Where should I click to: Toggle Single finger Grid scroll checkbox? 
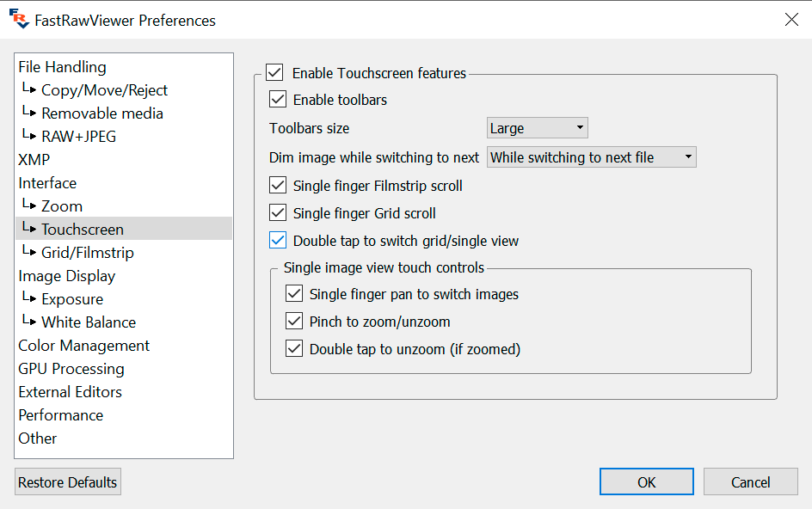click(278, 213)
